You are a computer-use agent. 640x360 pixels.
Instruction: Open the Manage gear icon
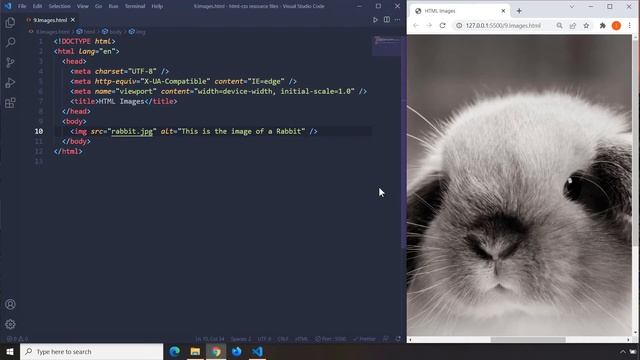click(x=10, y=324)
